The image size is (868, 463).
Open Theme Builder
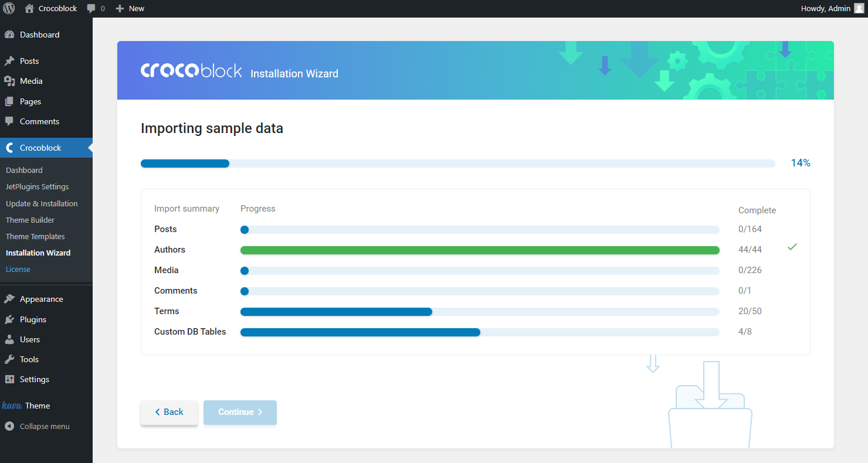(x=30, y=220)
